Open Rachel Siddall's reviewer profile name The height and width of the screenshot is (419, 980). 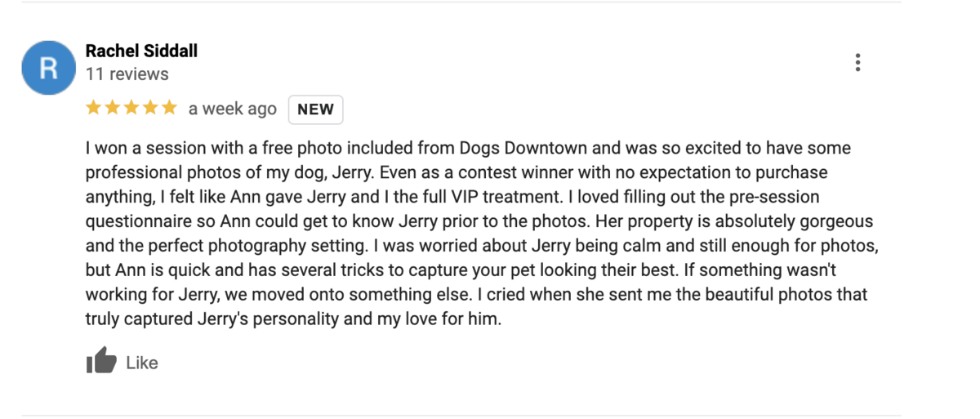(x=141, y=51)
